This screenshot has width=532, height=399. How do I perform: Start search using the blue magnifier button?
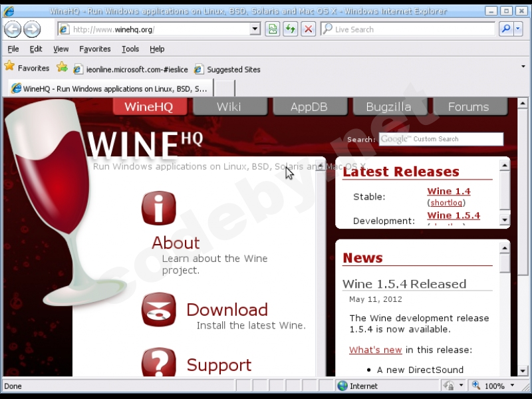506,29
